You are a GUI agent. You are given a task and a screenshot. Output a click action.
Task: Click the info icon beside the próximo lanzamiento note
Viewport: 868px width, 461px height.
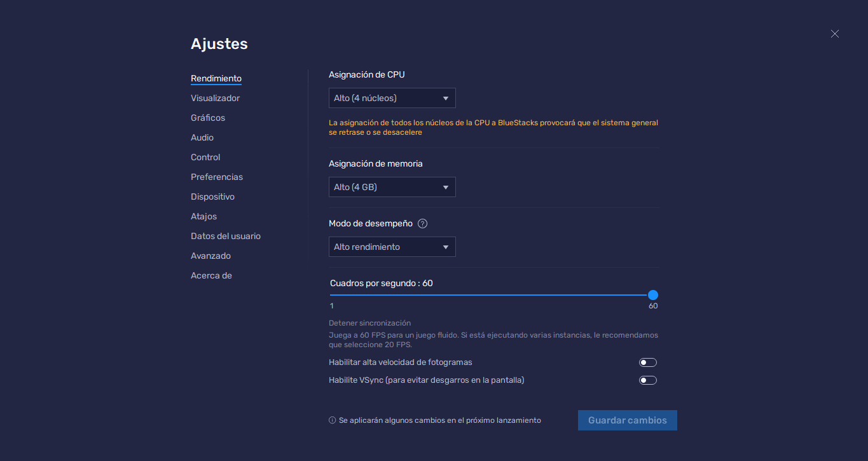tap(332, 420)
